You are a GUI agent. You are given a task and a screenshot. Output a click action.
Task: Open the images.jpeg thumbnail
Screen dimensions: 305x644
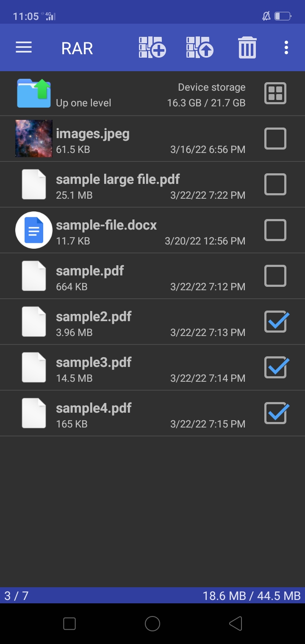tap(33, 139)
